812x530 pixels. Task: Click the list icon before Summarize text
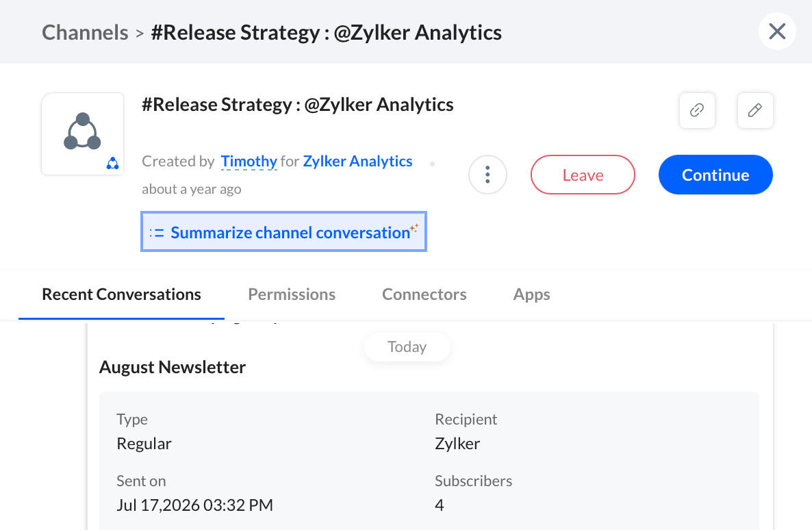coord(156,233)
